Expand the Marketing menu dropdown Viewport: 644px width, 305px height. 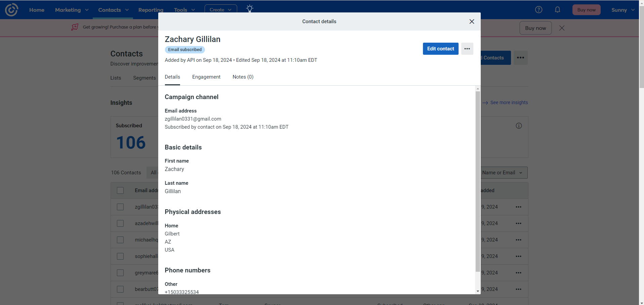72,10
